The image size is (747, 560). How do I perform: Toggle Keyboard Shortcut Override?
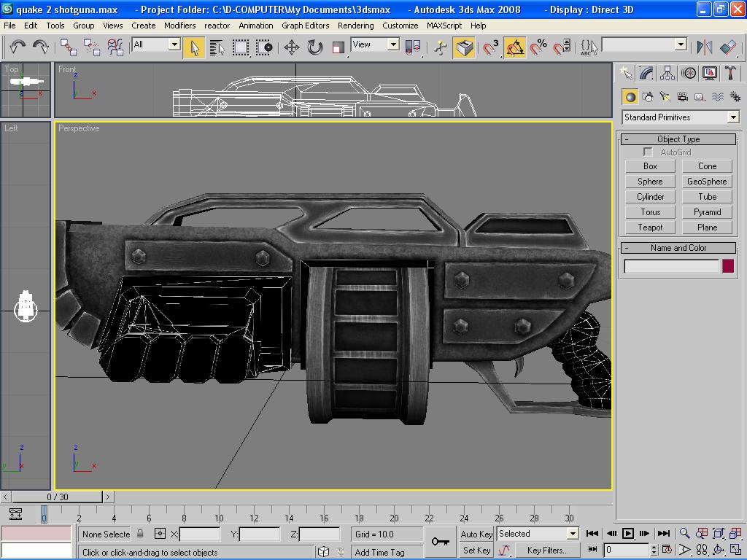click(463, 47)
